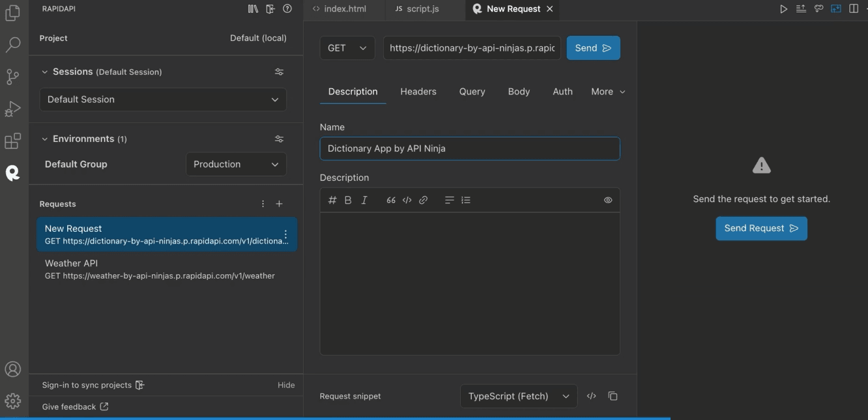Open the Manage gear icon
The width and height of the screenshot is (868, 420).
(13, 401)
